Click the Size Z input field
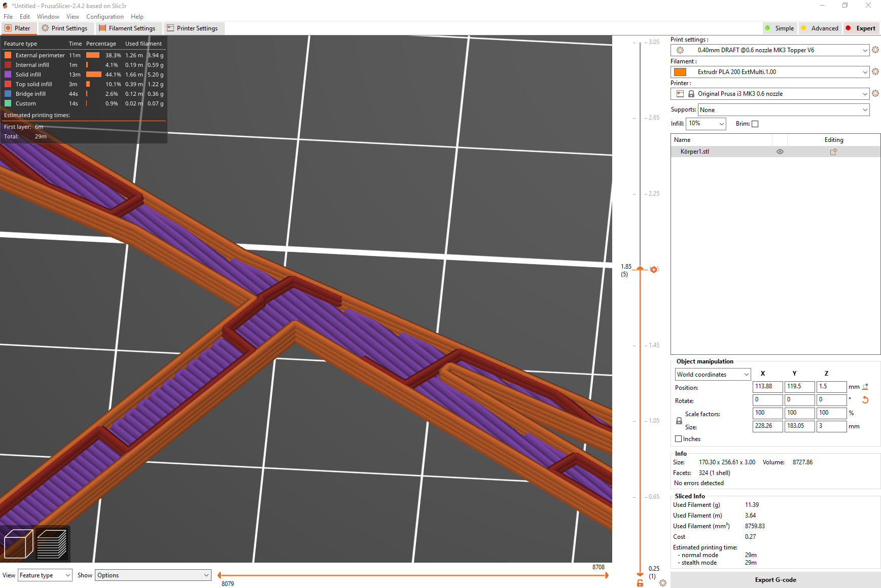The height and width of the screenshot is (588, 881). tap(831, 426)
